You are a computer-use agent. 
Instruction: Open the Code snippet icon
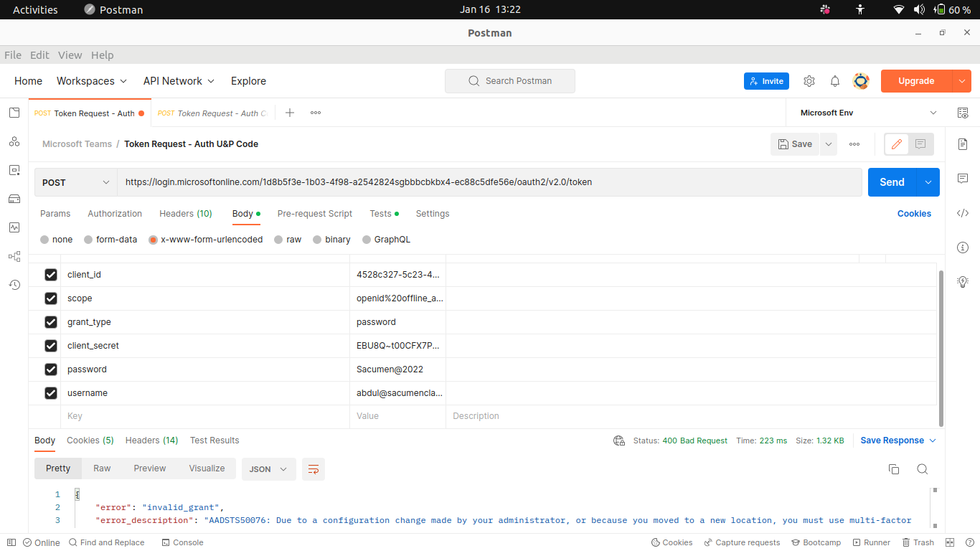point(963,213)
